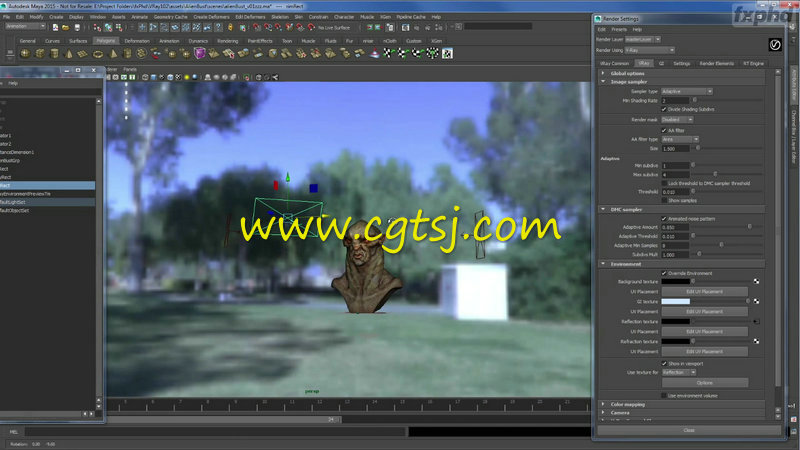The width and height of the screenshot is (800, 450).
Task: Toggle Animated noise pattern checkbox
Action: (x=664, y=218)
